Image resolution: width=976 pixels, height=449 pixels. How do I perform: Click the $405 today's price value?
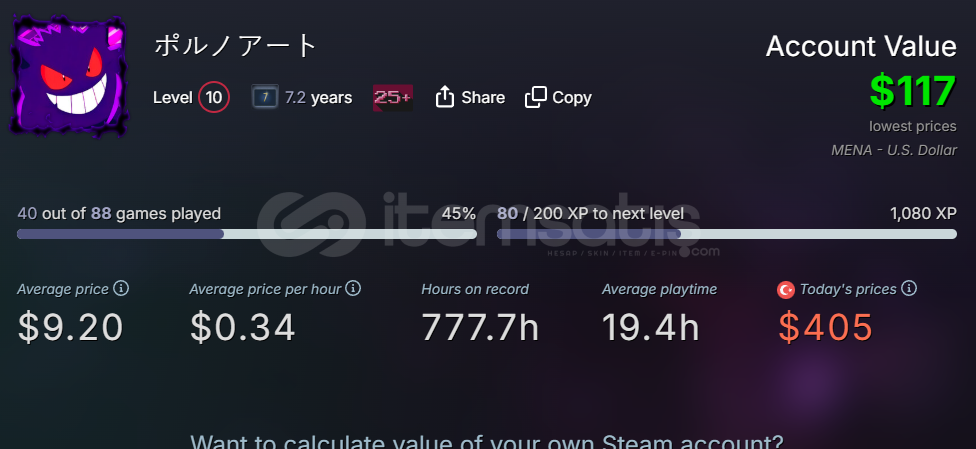[825, 328]
